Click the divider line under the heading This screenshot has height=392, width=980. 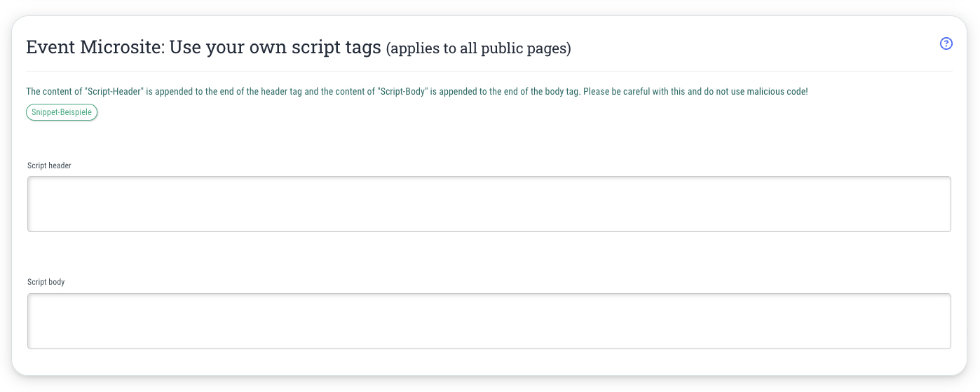(489, 71)
